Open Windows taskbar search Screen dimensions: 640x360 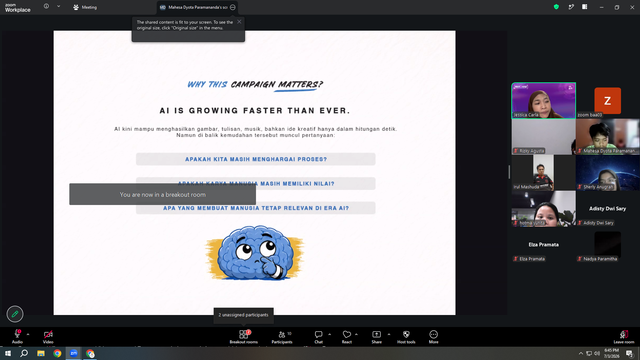click(x=24, y=353)
